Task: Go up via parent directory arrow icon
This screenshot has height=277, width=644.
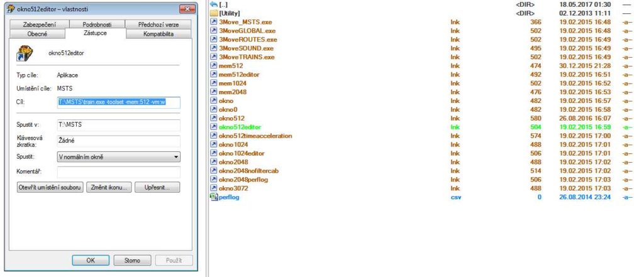Action: pyautogui.click(x=214, y=4)
